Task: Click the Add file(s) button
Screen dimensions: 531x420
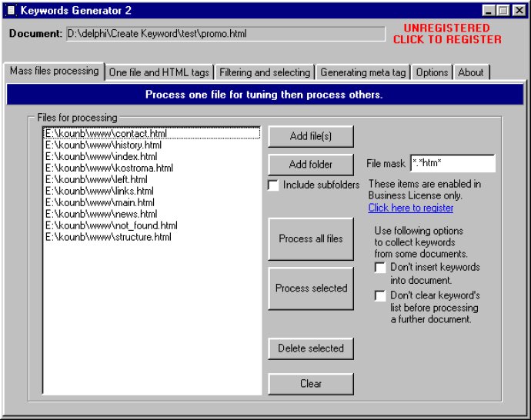Action: 311,136
